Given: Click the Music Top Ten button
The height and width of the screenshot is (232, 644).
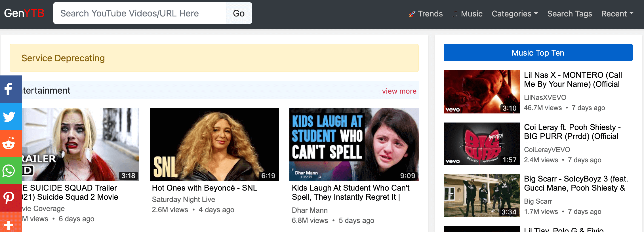Looking at the screenshot, I should [538, 52].
